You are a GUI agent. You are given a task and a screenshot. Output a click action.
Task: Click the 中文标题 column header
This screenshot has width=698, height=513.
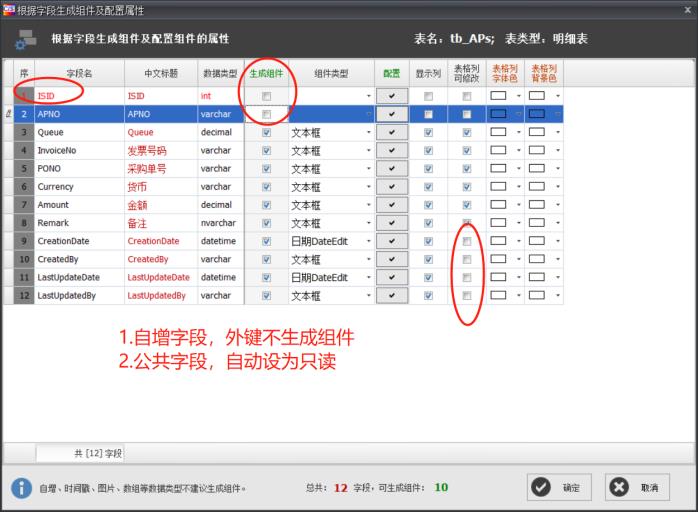[x=161, y=73]
